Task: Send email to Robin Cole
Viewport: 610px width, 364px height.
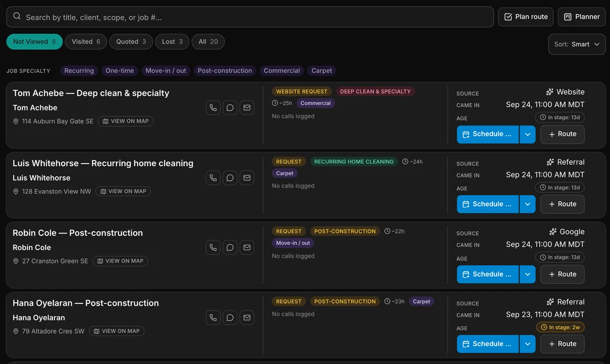Action: (247, 248)
